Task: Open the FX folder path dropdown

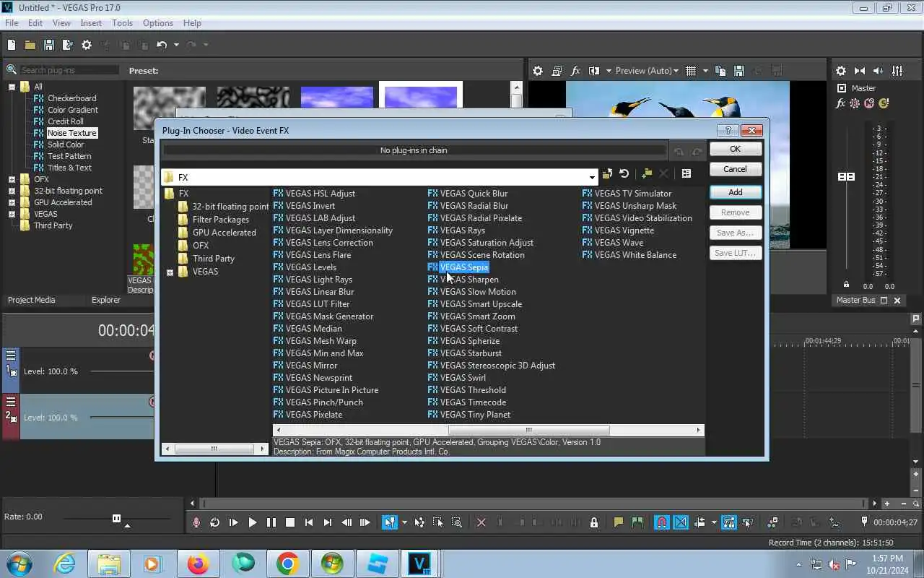Action: (x=592, y=177)
